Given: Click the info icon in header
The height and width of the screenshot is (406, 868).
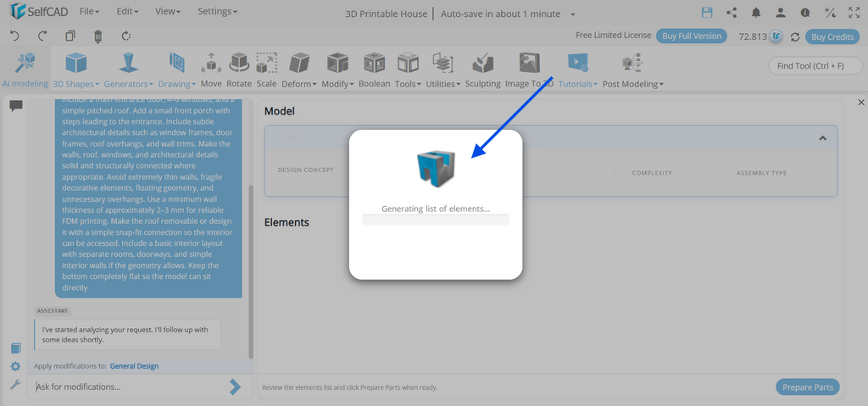Looking at the screenshot, I should click(x=805, y=13).
